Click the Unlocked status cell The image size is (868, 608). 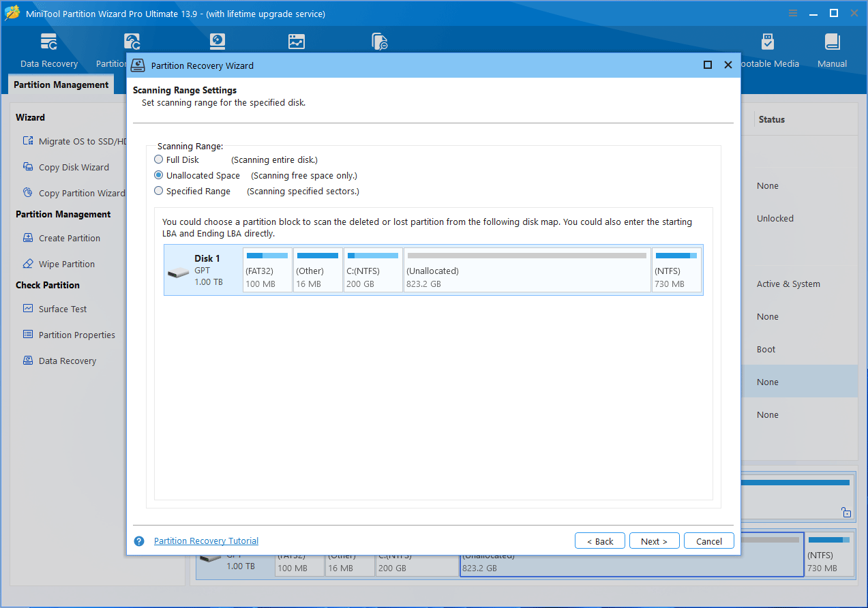tap(775, 218)
